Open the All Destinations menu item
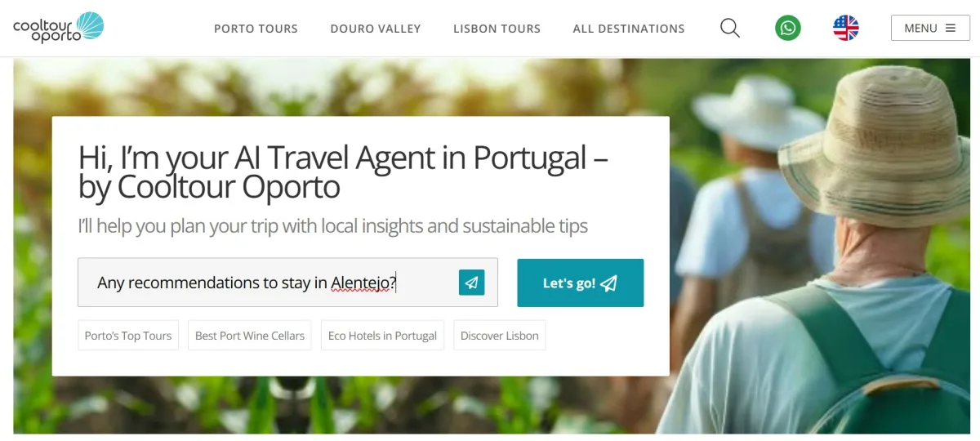The height and width of the screenshot is (441, 980). tap(629, 29)
